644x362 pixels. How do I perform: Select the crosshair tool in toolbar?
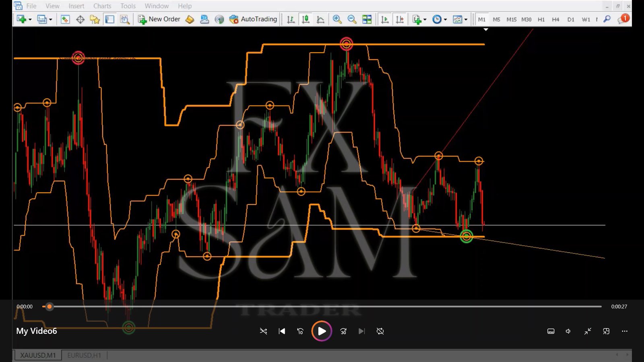click(x=80, y=19)
